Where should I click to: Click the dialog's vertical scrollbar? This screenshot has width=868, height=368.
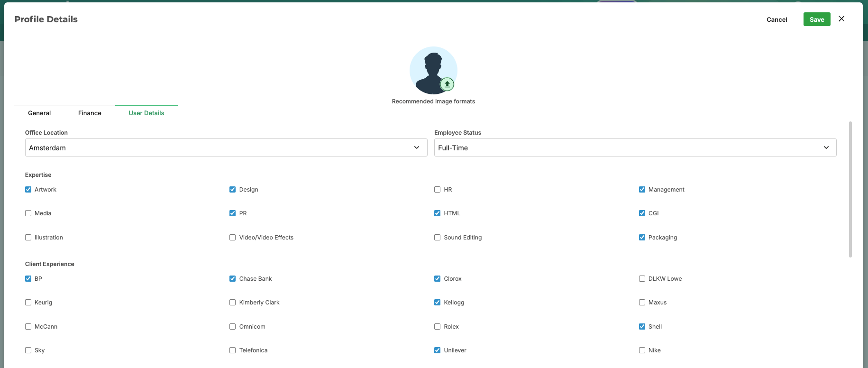pyautogui.click(x=850, y=190)
